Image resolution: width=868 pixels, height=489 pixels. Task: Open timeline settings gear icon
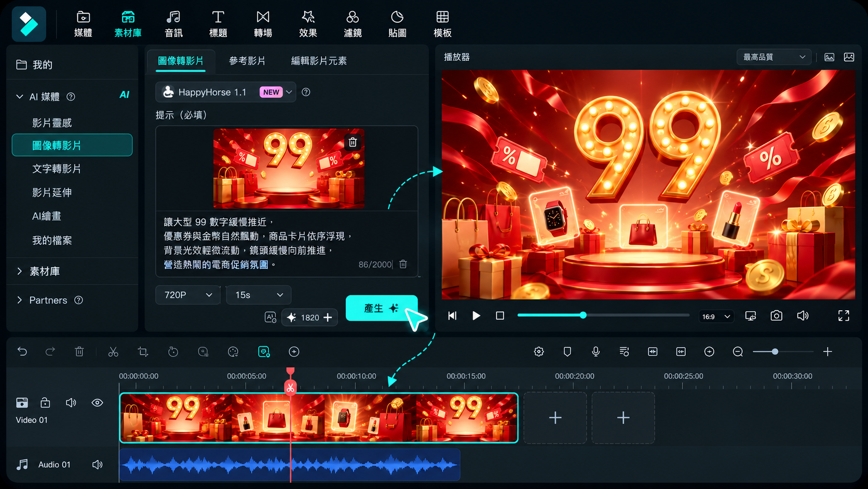coord(539,352)
